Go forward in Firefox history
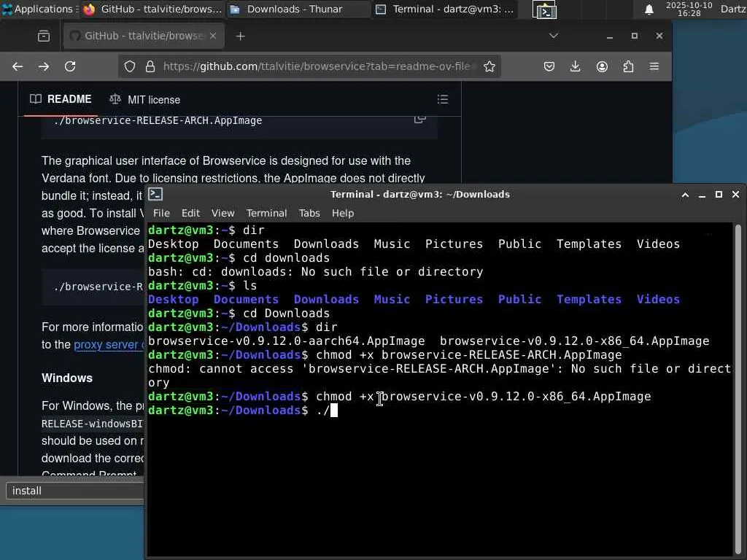This screenshot has width=747, height=560. pyautogui.click(x=44, y=66)
